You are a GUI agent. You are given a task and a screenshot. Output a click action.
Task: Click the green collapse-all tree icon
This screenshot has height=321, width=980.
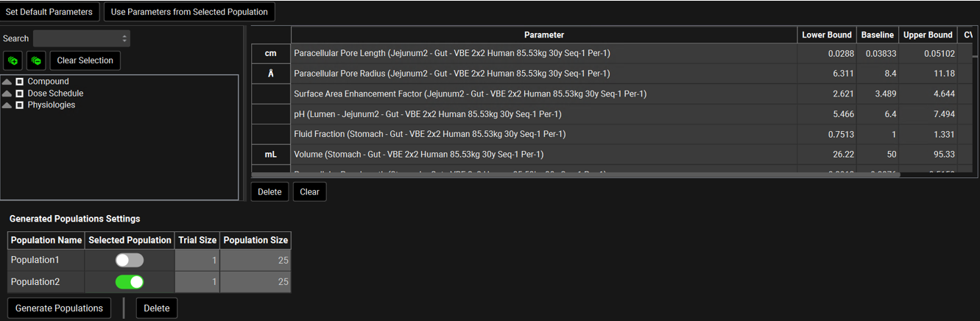click(36, 60)
